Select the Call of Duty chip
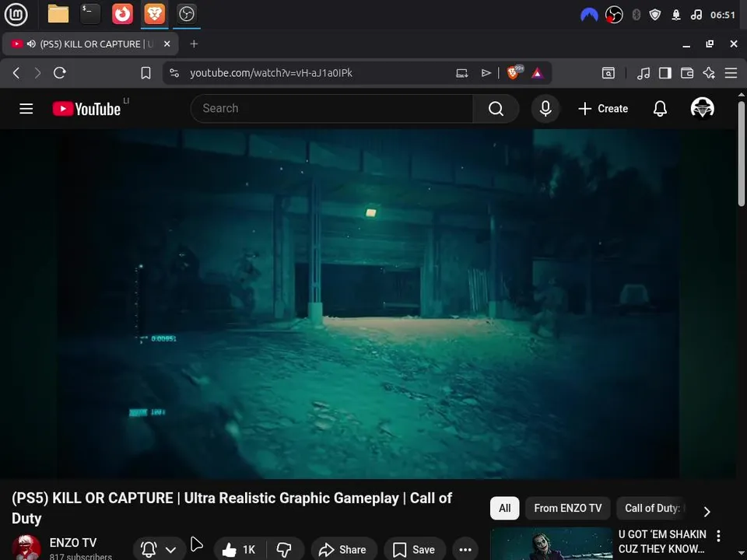 pyautogui.click(x=652, y=508)
